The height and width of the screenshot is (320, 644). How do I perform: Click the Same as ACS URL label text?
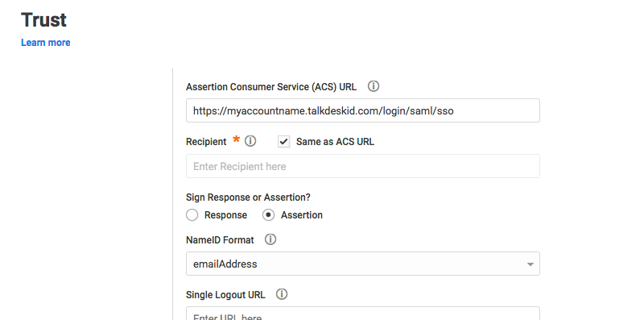(335, 142)
